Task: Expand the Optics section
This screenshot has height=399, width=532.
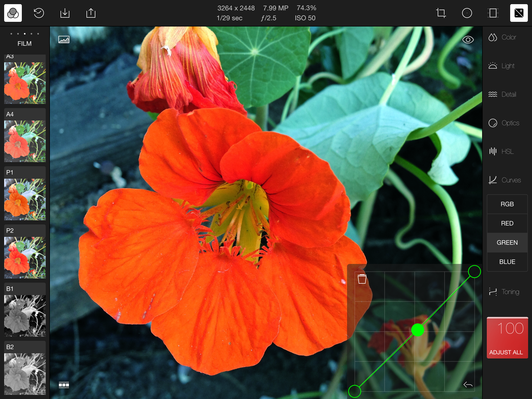Action: (x=504, y=123)
